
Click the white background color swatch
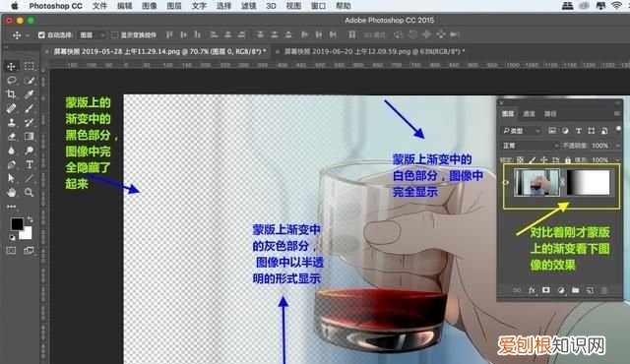coord(27,234)
